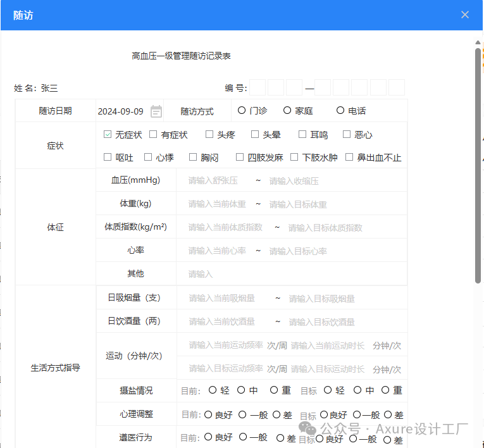Click the 请输入当前运动时长 input field
This screenshot has height=448, width=484.
(x=328, y=345)
